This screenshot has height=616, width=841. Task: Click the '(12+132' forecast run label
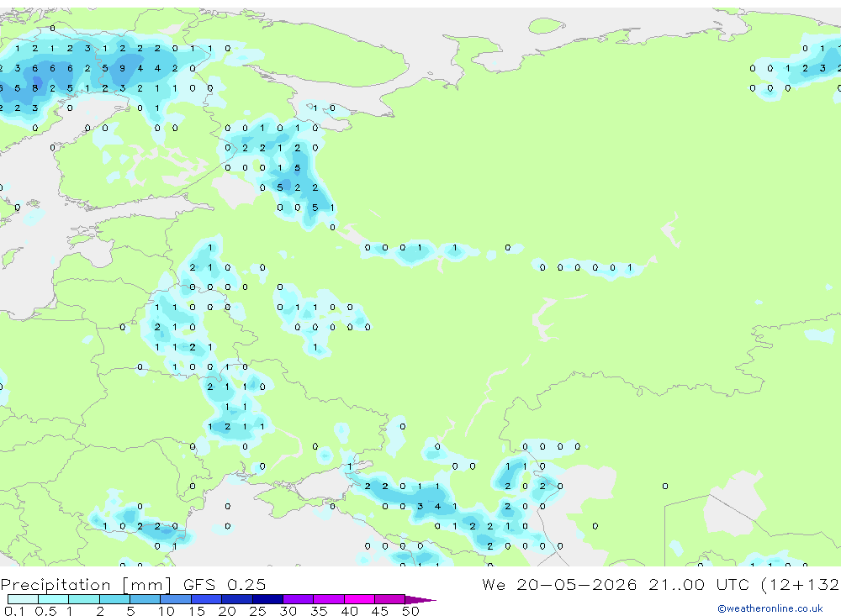[x=801, y=584]
